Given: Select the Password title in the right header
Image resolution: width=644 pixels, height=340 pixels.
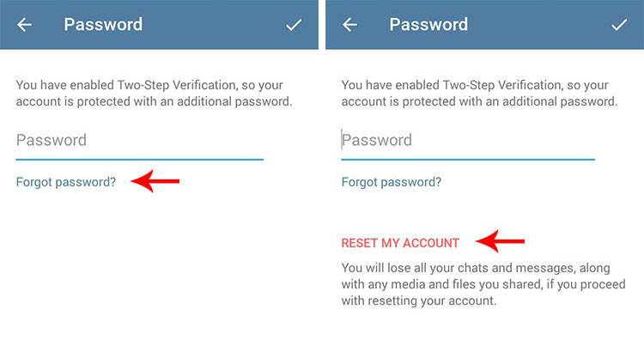Looking at the screenshot, I should [x=428, y=25].
